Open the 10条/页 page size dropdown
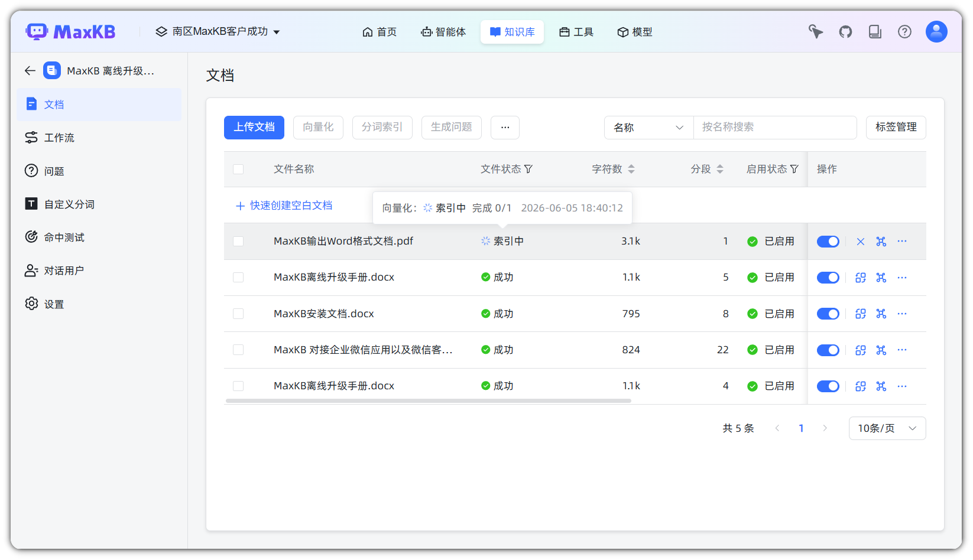Image resolution: width=973 pixels, height=560 pixels. 887,428
